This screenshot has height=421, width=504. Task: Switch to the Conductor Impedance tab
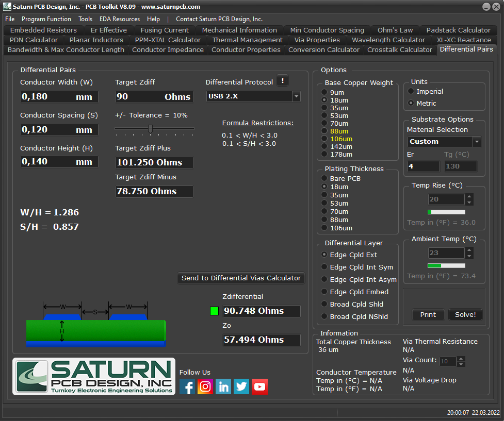(168, 50)
